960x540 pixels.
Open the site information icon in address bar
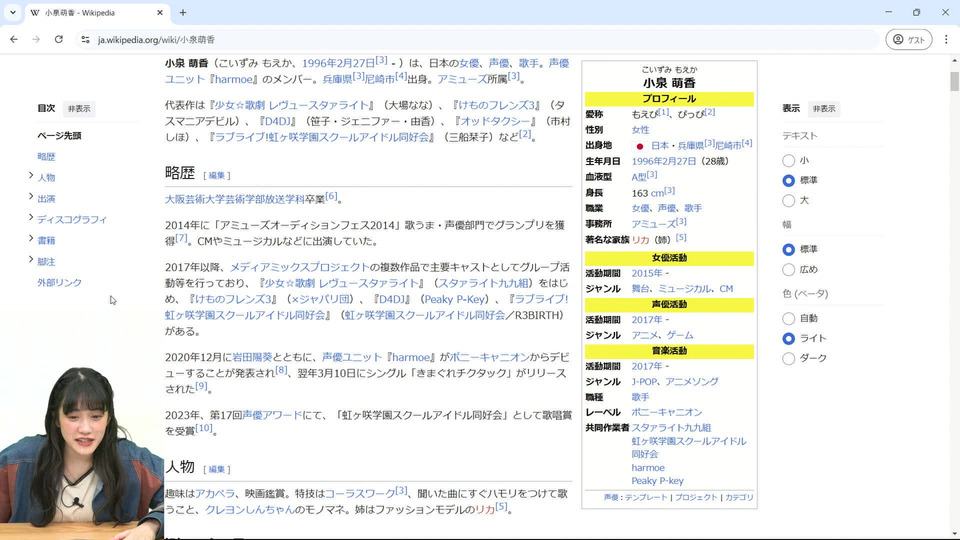pos(85,39)
